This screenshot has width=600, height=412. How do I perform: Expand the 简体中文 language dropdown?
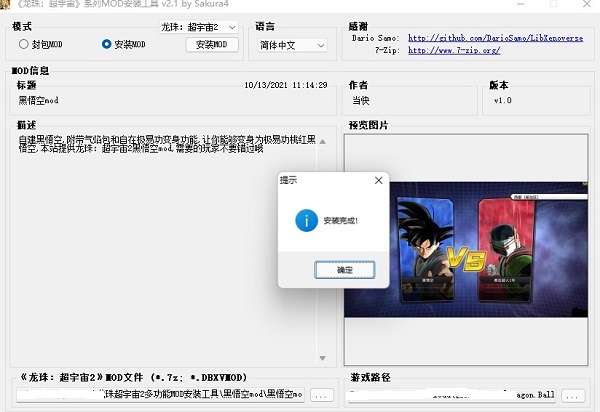click(291, 45)
